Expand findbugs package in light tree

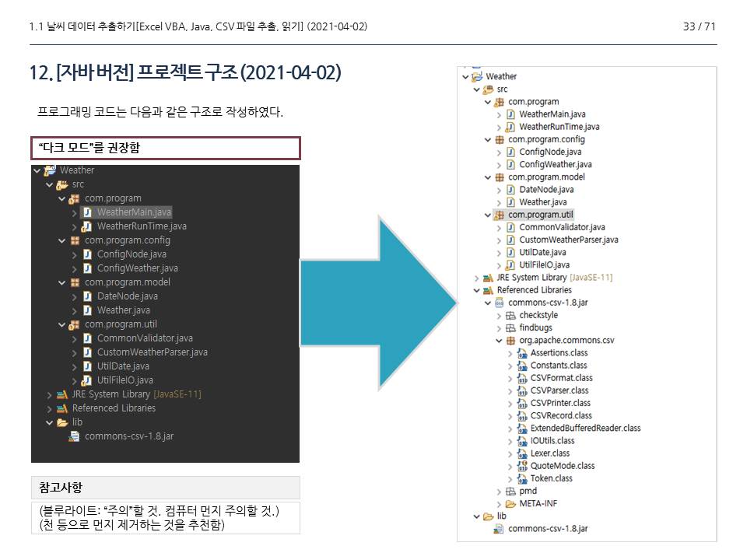(499, 328)
